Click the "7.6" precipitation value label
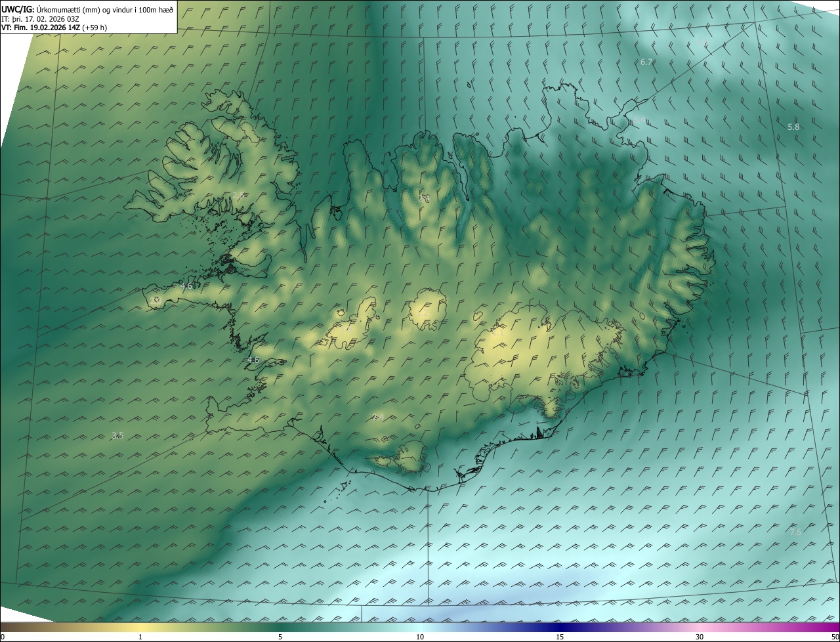The height and width of the screenshot is (642, 840). coord(795,532)
